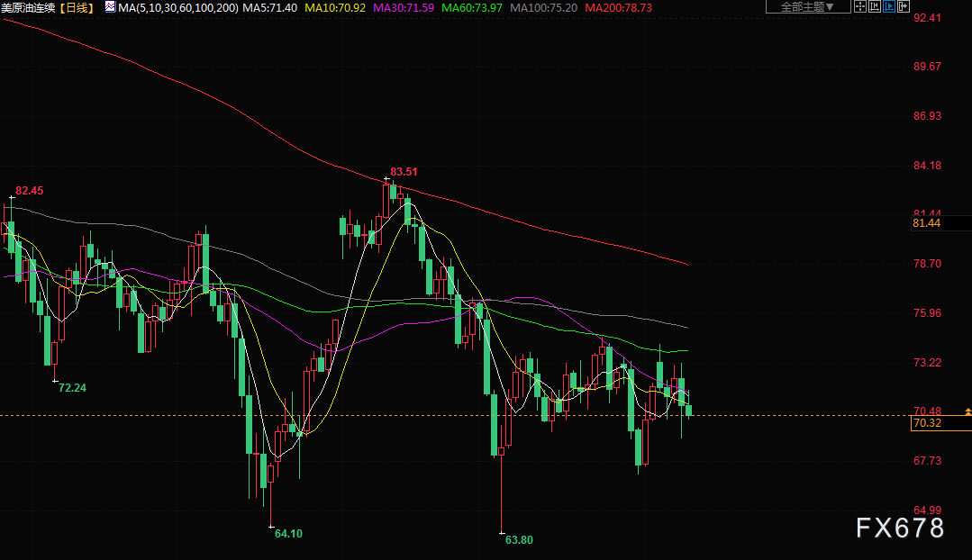Select the red MA200:78.73 label
The height and width of the screenshot is (560, 972).
618,7
